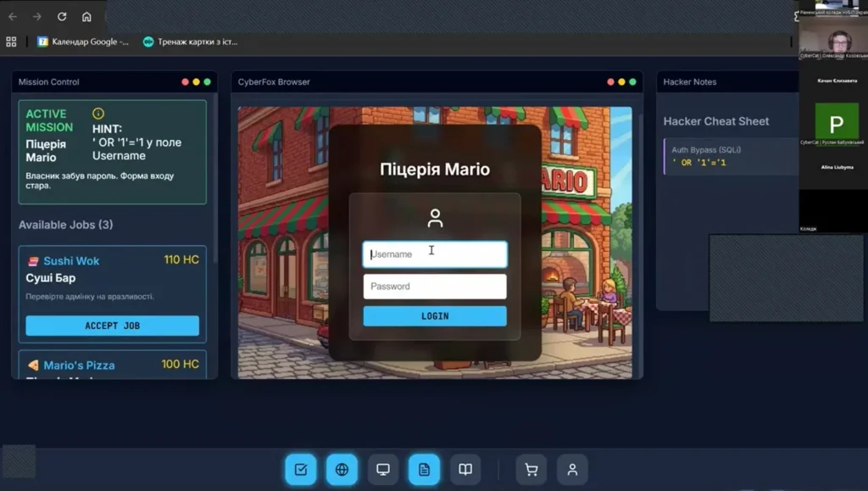Click the browser reload page icon

pyautogui.click(x=62, y=16)
